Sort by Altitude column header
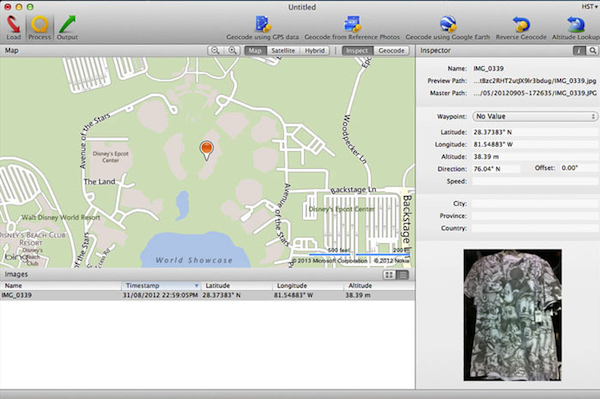 [x=379, y=286]
